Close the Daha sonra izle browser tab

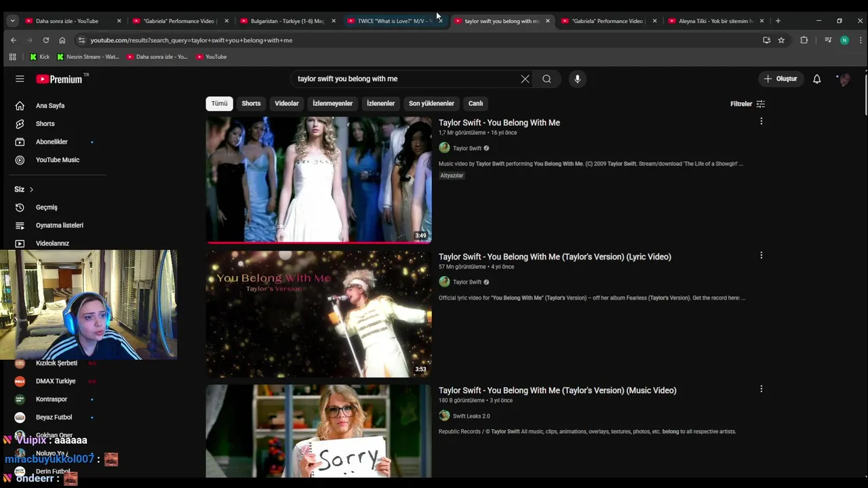pos(119,21)
